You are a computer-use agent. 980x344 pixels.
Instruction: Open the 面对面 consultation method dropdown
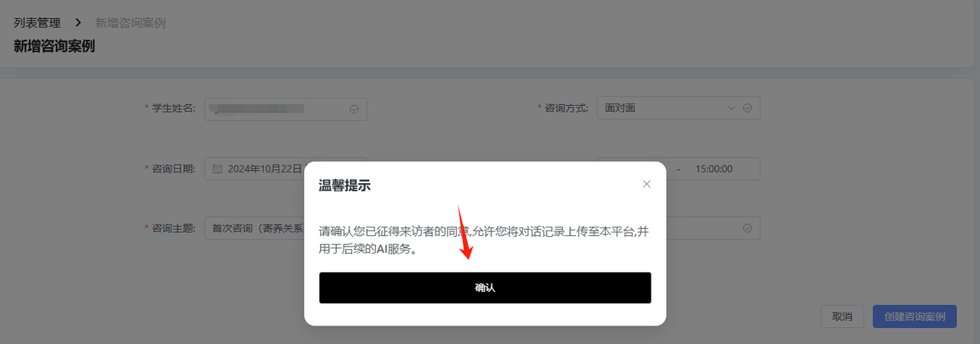pyautogui.click(x=678, y=108)
